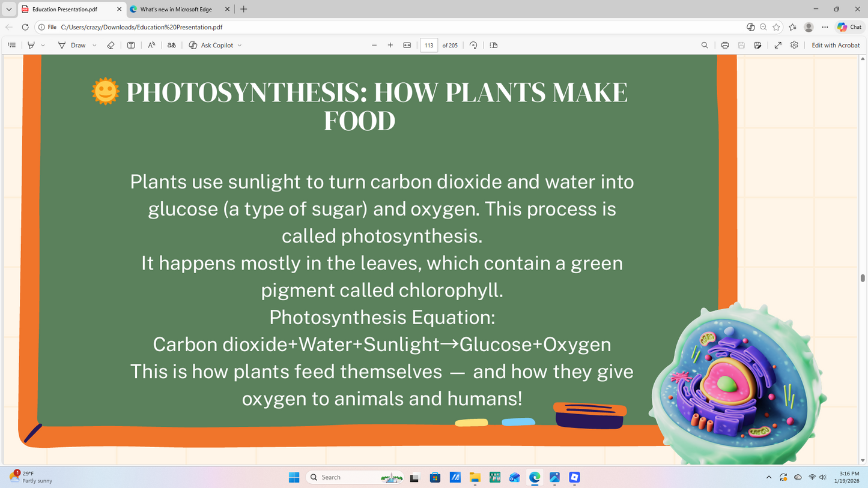The width and height of the screenshot is (868, 488).
Task: Expand the Draw pen options arrow
Action: (94, 45)
